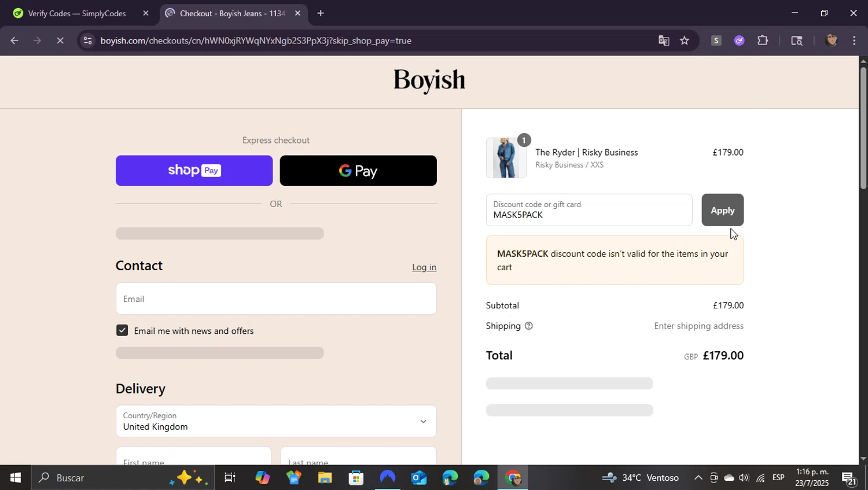Open Chrome three-dot menu
Viewport: 868px width, 490px height.
(855, 40)
